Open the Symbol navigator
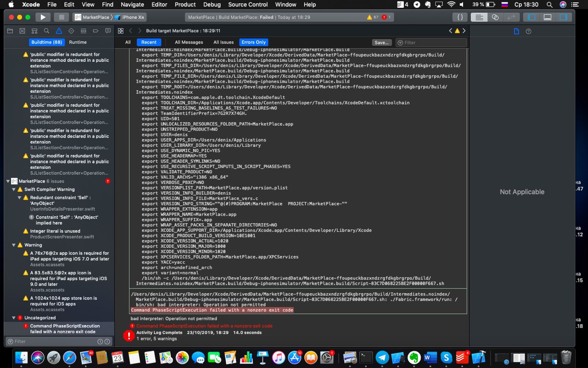588x368 pixels. tap(34, 31)
